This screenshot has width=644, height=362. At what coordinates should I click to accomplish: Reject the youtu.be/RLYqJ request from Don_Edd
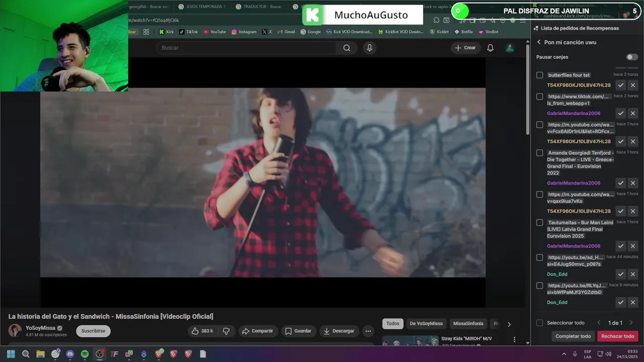633,302
